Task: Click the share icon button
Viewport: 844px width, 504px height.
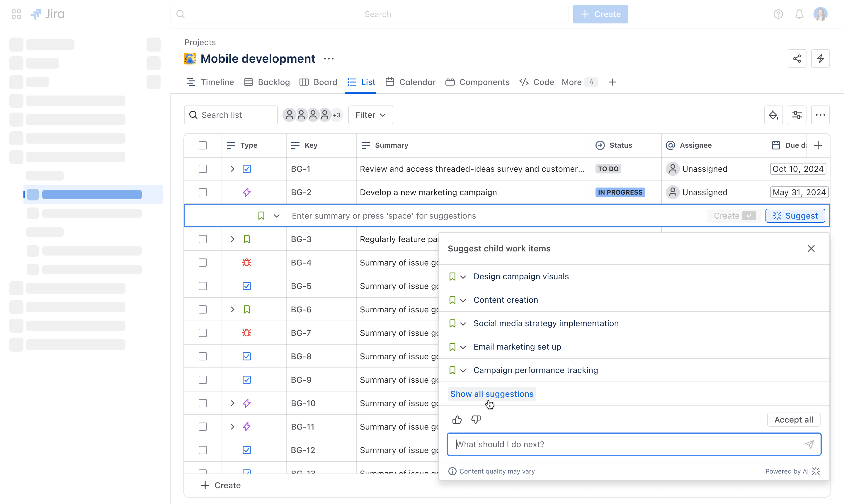Action: (797, 59)
